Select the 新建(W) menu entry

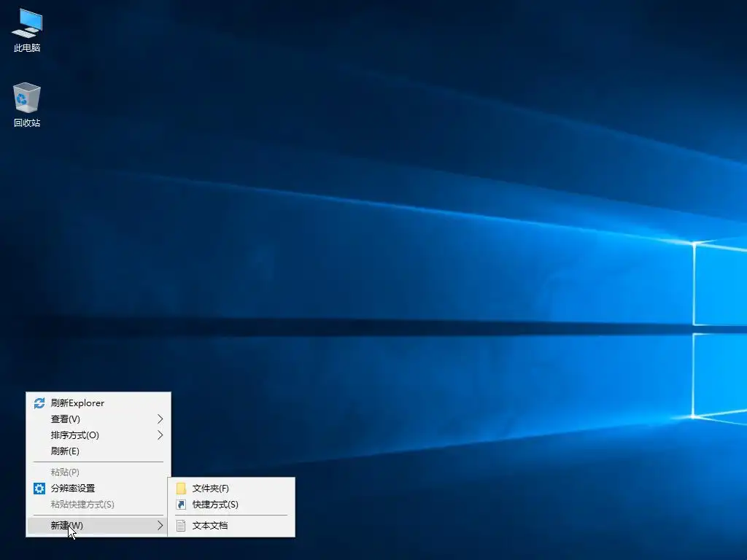point(98,525)
